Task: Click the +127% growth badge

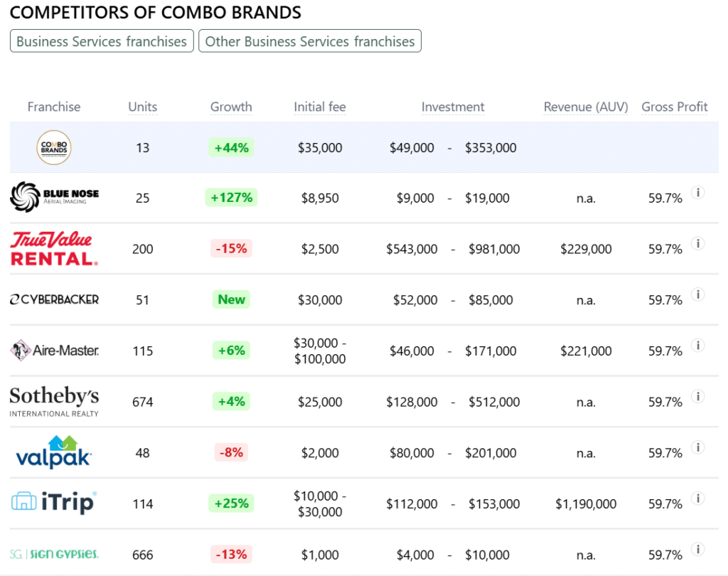Action: coord(231,198)
